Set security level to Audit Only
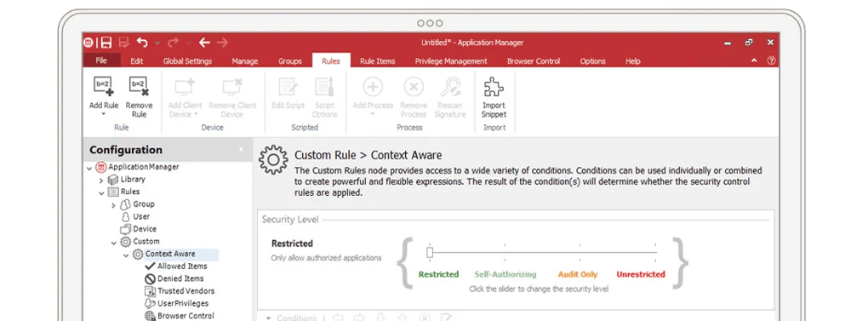This screenshot has height=321, width=868. click(x=577, y=274)
